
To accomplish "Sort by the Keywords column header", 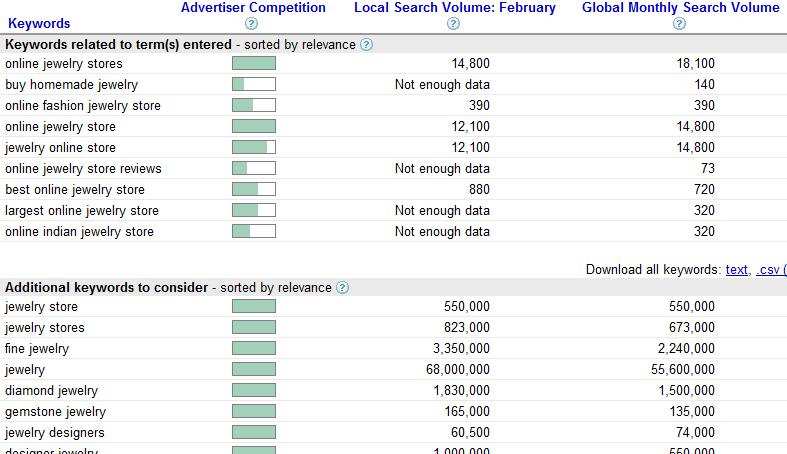I will click(39, 23).
